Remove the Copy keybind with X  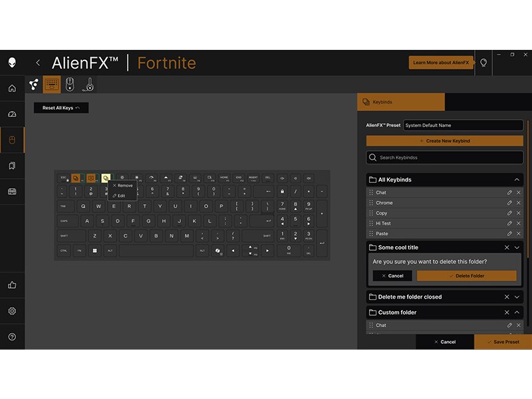[519, 213]
